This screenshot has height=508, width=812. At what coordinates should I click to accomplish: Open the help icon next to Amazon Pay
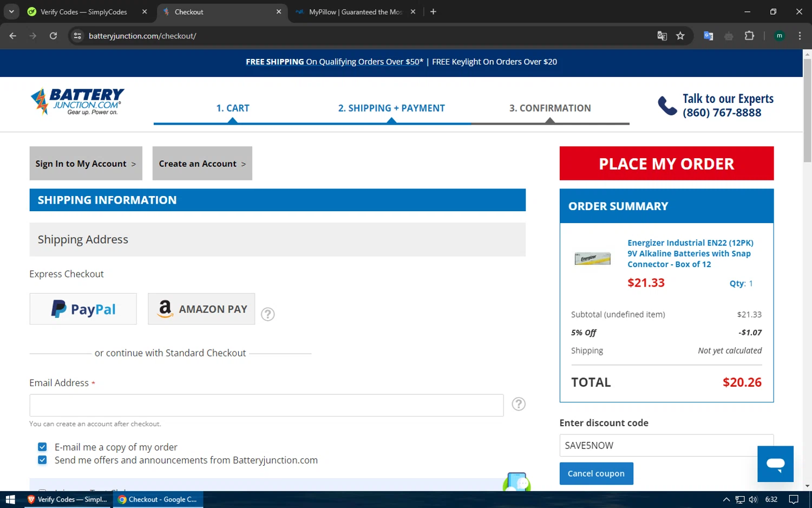[x=268, y=314]
